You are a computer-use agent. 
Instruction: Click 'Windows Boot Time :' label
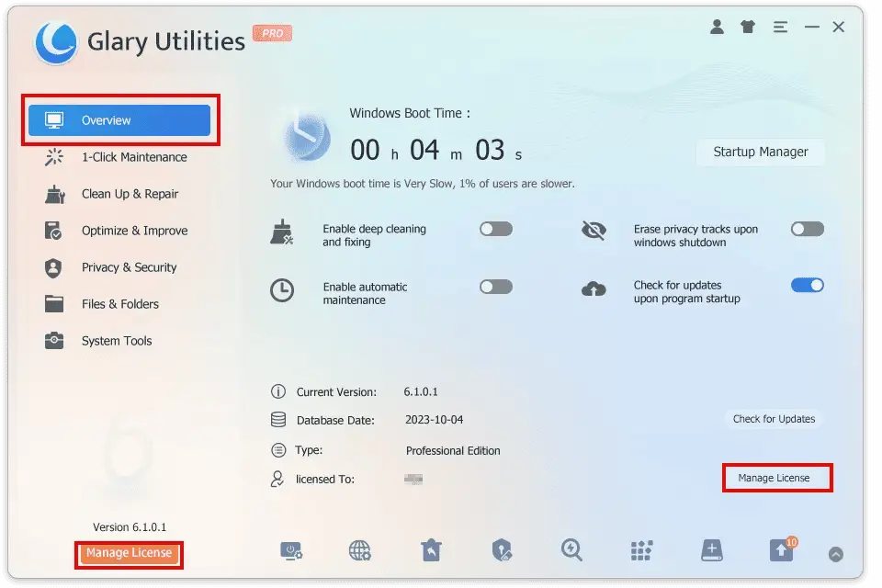(x=410, y=113)
